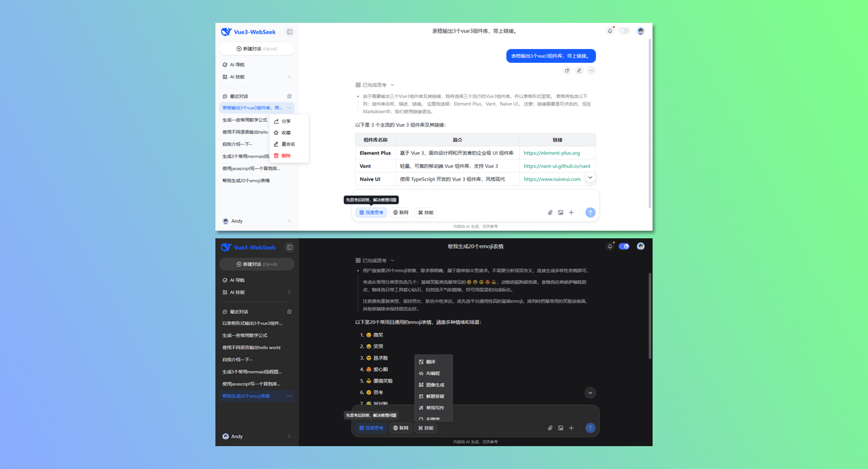The image size is (868, 469).
Task: Open Andy account menu in light window
Action: (257, 221)
